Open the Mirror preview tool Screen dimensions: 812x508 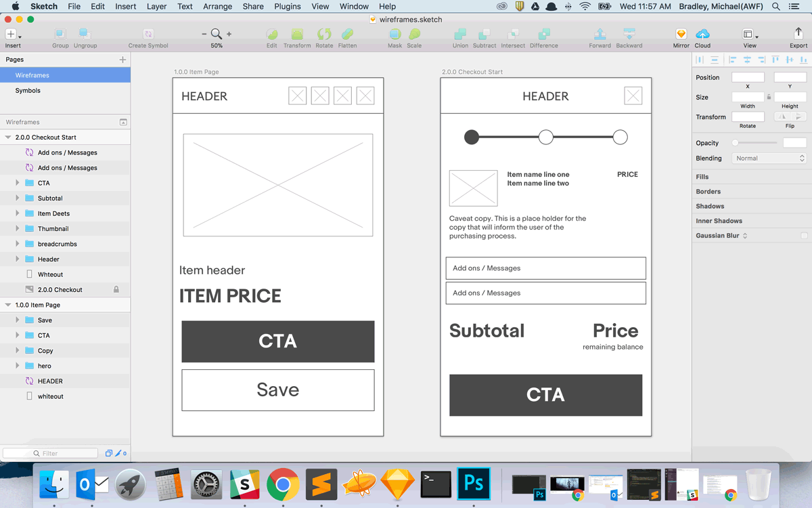point(681,35)
